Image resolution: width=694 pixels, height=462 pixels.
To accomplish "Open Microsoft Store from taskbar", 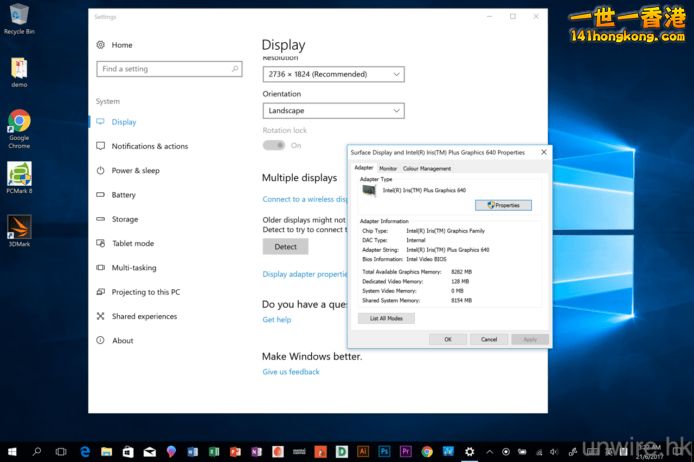I will pos(128,451).
